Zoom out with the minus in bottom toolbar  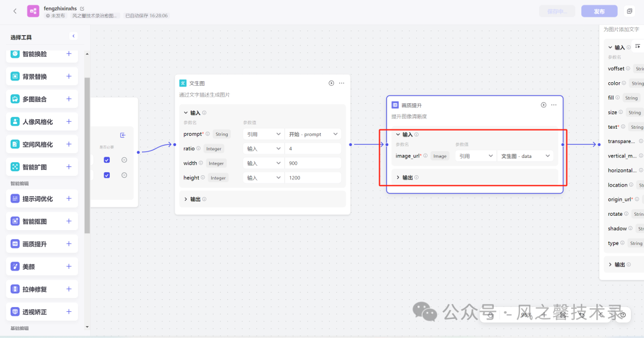509,315
